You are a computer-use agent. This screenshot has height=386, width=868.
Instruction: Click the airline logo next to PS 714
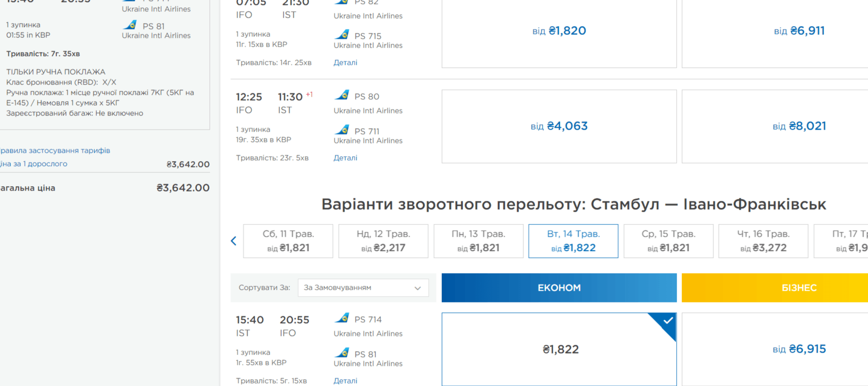342,318
